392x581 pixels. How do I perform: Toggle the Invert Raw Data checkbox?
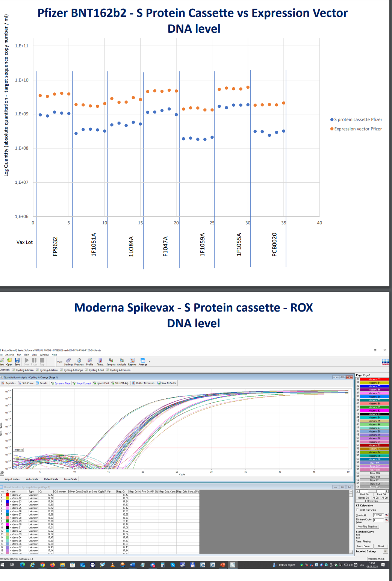[357, 510]
